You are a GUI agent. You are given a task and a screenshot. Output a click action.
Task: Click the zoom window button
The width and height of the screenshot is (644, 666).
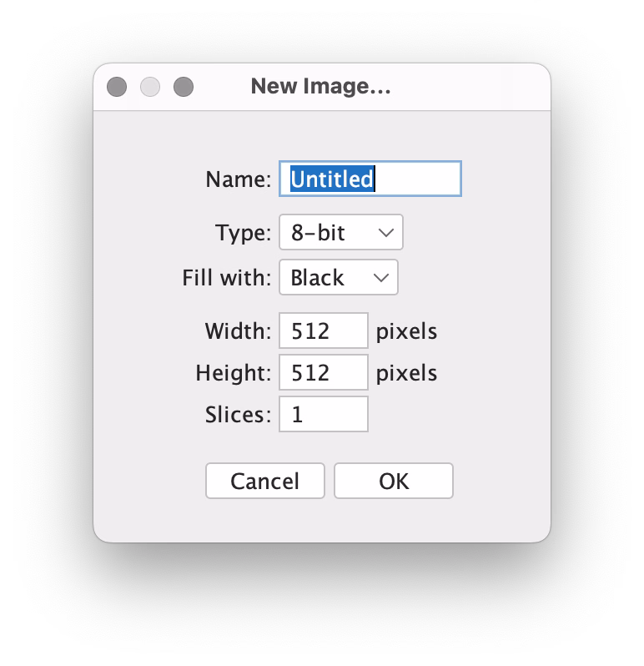[184, 87]
